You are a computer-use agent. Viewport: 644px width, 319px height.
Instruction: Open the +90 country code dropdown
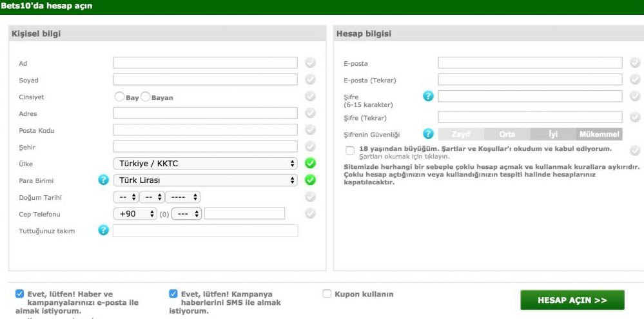[135, 214]
